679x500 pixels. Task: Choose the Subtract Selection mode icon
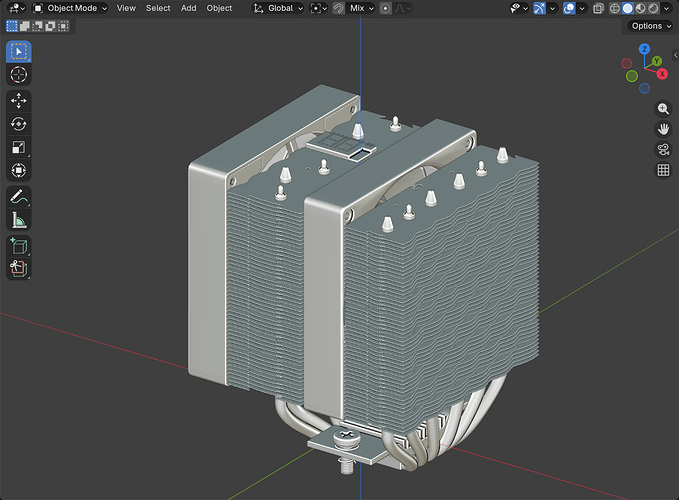38,26
